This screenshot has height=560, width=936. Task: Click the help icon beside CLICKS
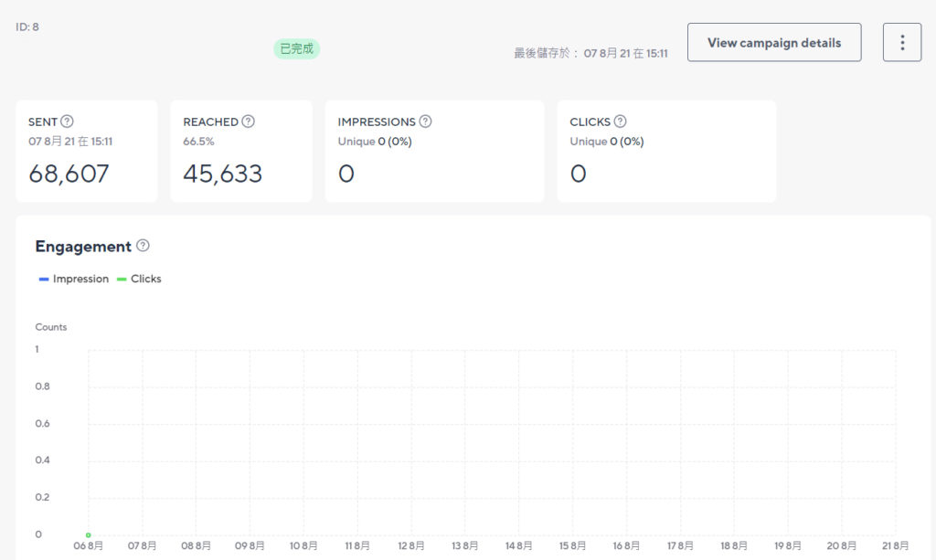click(621, 122)
